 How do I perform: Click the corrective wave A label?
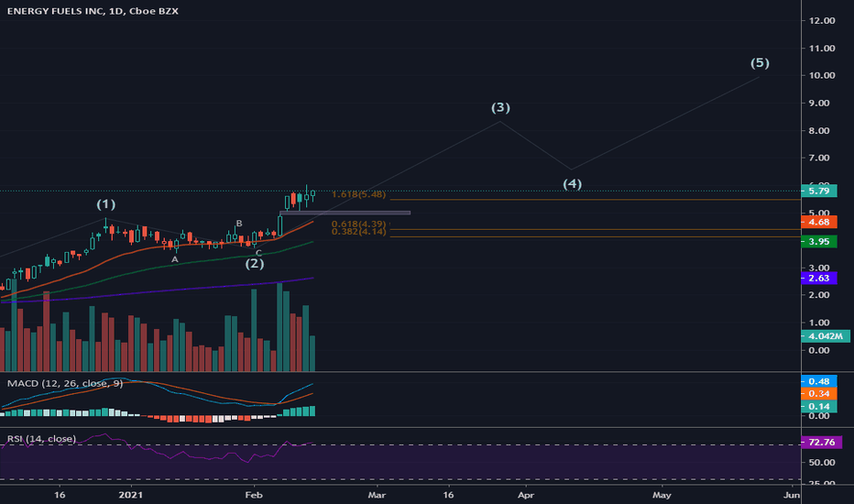point(175,259)
